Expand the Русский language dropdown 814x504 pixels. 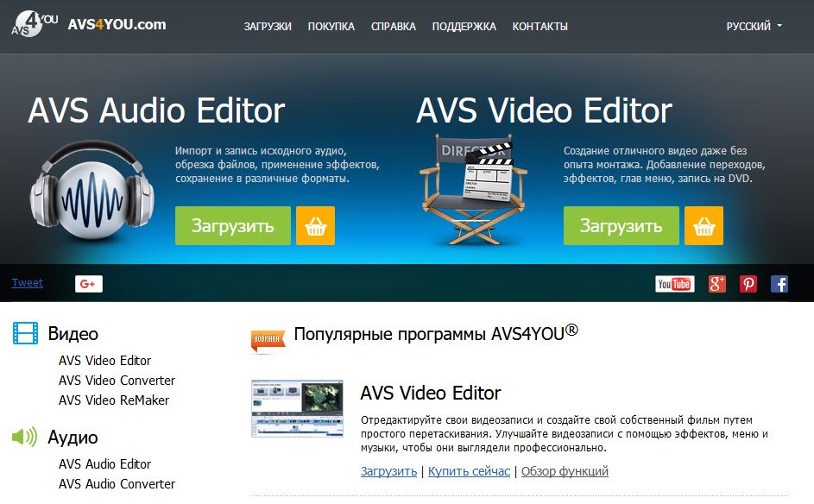coord(754,27)
